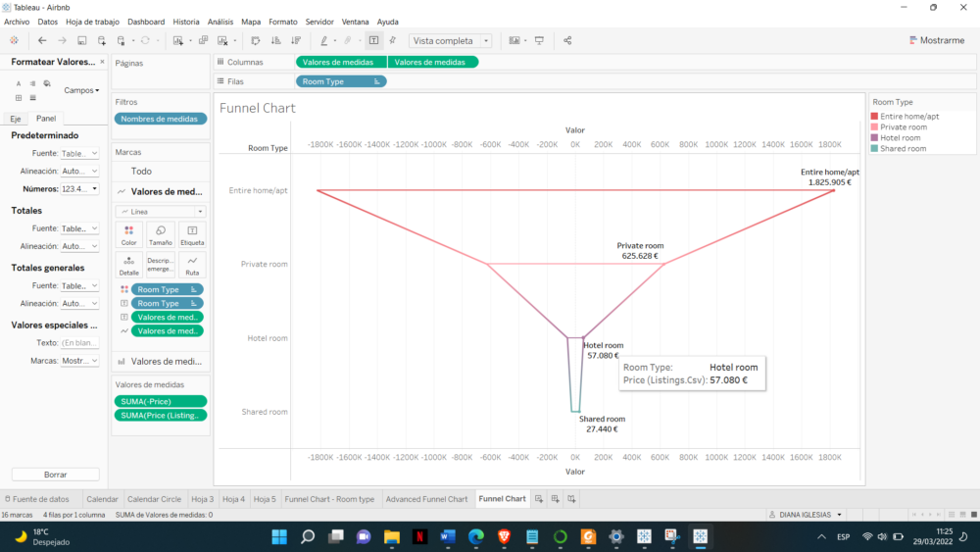This screenshot has height=552, width=980.
Task: Open the Ruta path options
Action: click(x=192, y=266)
